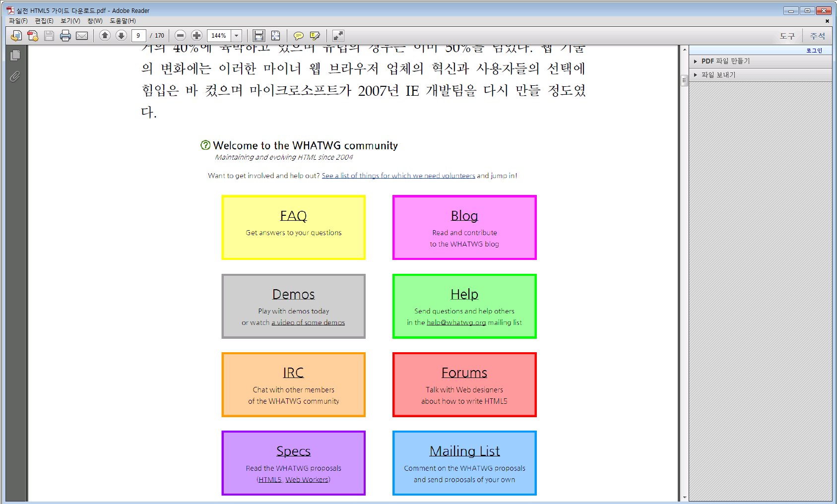The image size is (837, 504).
Task: Click 'Talk with Web designers' text
Action: 464,390
